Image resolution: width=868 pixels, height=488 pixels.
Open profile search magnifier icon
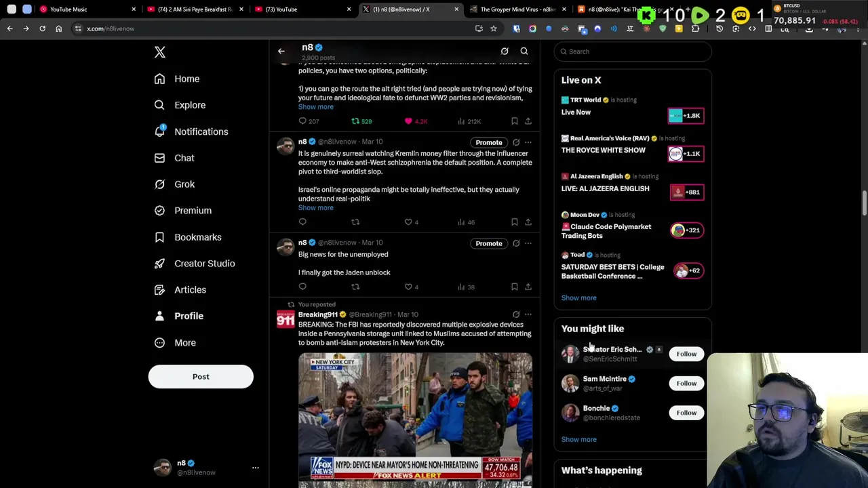524,52
